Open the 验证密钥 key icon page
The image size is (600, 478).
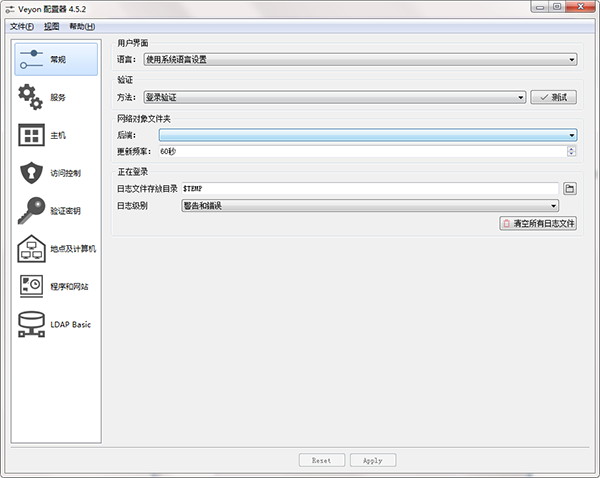click(x=32, y=210)
